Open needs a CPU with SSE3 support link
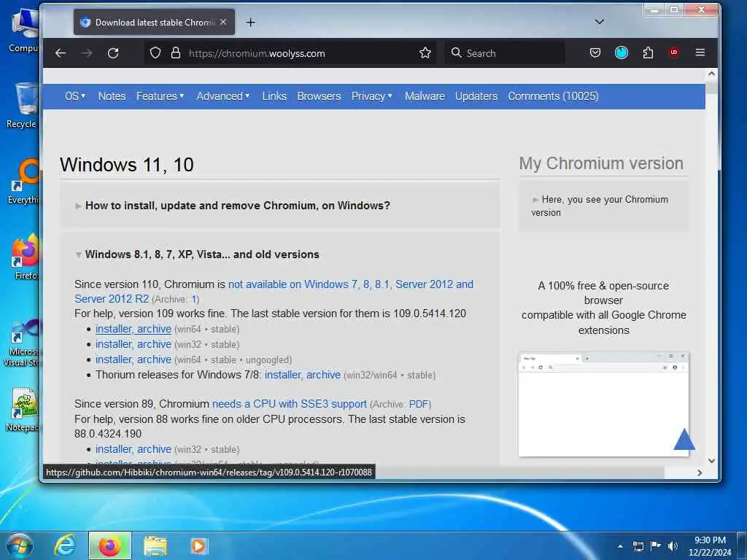Image resolution: width=747 pixels, height=560 pixels. pos(290,404)
